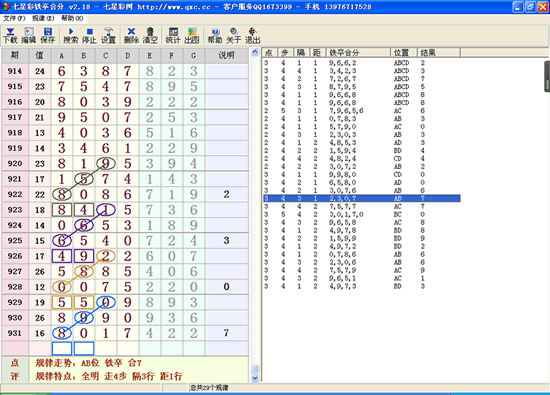Select highlighted rule row 2,3,0,7
The height and width of the screenshot is (395, 550).
pos(362,199)
